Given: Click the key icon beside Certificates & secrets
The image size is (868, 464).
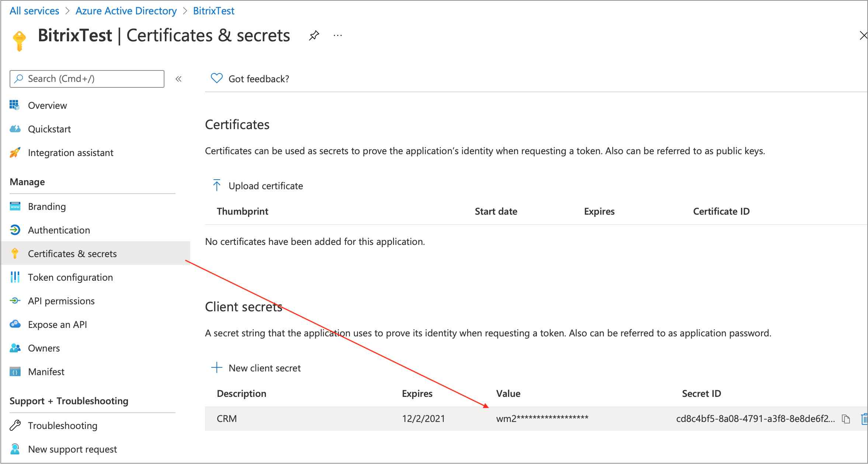Looking at the screenshot, I should point(15,253).
